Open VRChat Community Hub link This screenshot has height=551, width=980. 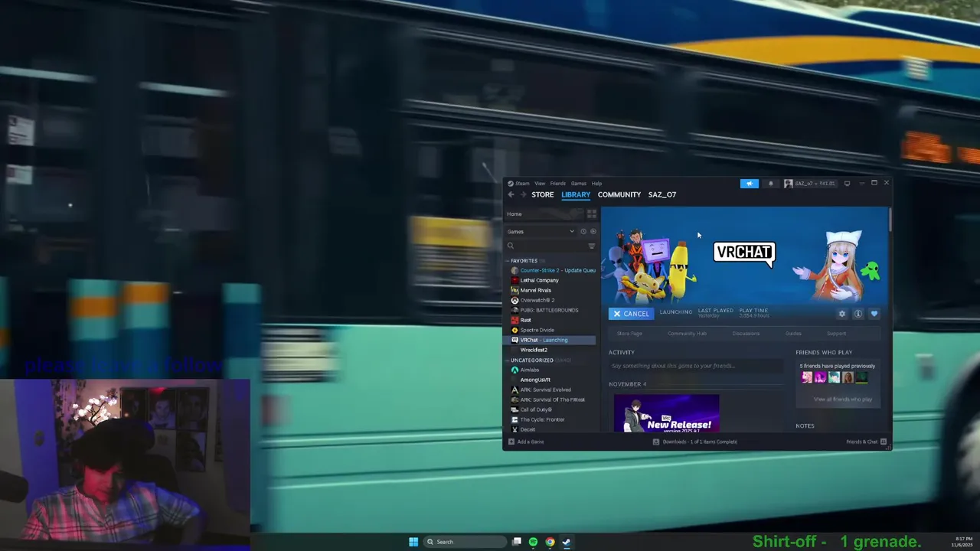(687, 334)
